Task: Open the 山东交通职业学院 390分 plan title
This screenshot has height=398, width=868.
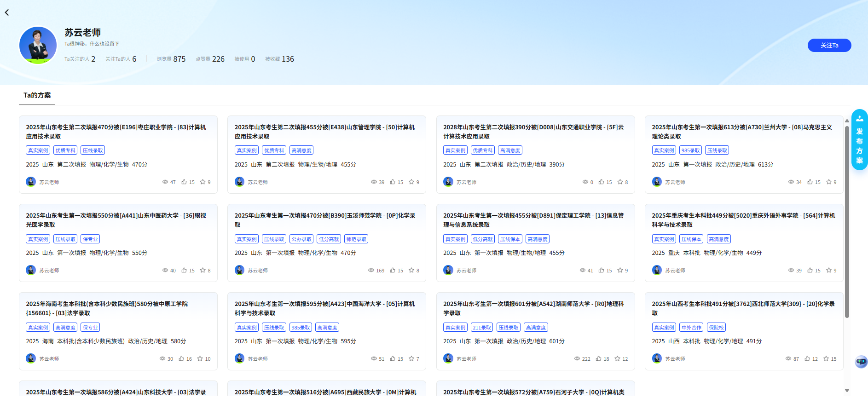Action: pos(533,132)
